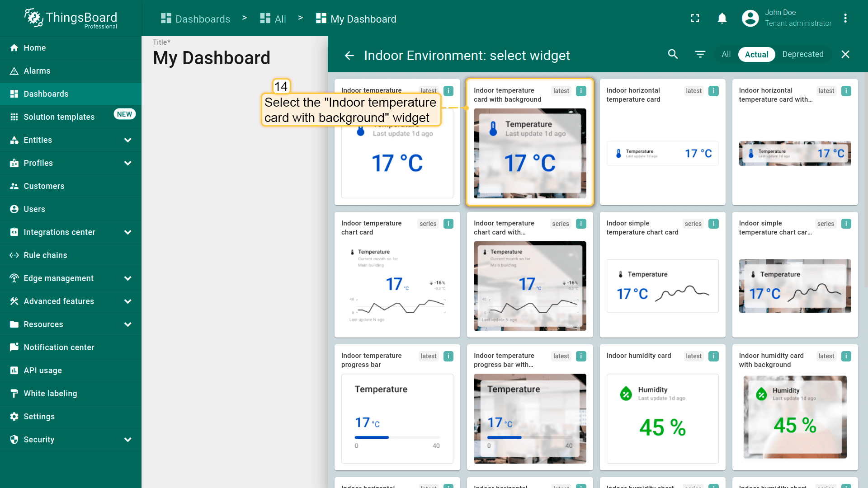Select the Actual widgets toggle
Image resolution: width=868 pixels, height=488 pixels.
[x=756, y=54]
